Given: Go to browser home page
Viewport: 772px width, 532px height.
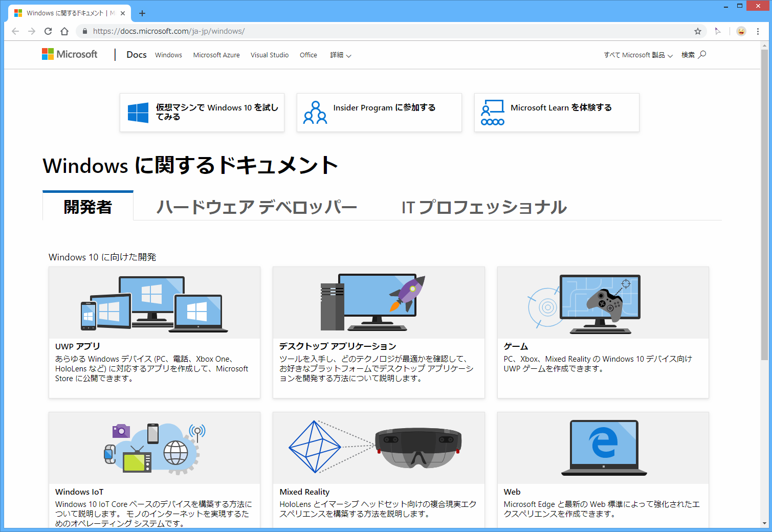Looking at the screenshot, I should coord(64,31).
